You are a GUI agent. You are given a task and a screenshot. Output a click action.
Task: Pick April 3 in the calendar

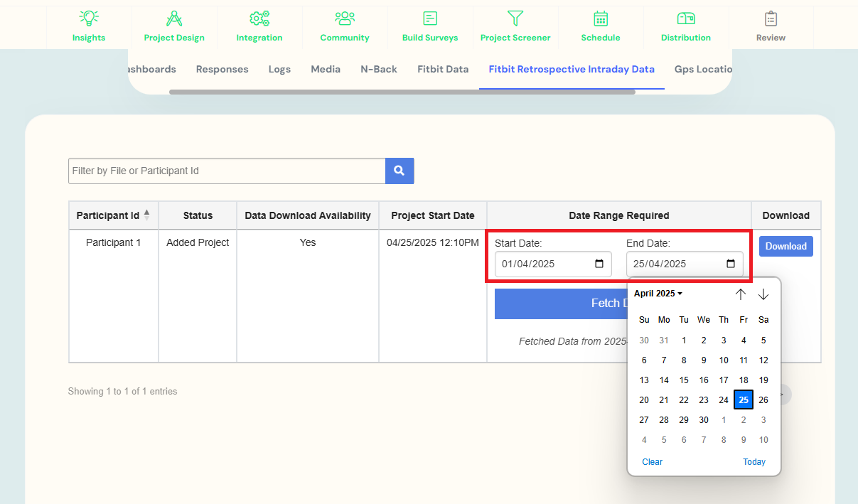(724, 341)
